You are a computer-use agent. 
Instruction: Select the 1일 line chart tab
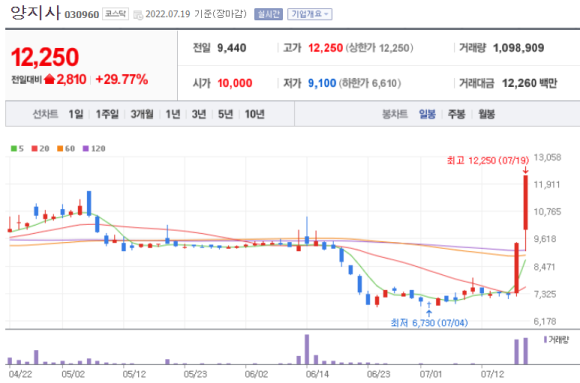point(76,114)
